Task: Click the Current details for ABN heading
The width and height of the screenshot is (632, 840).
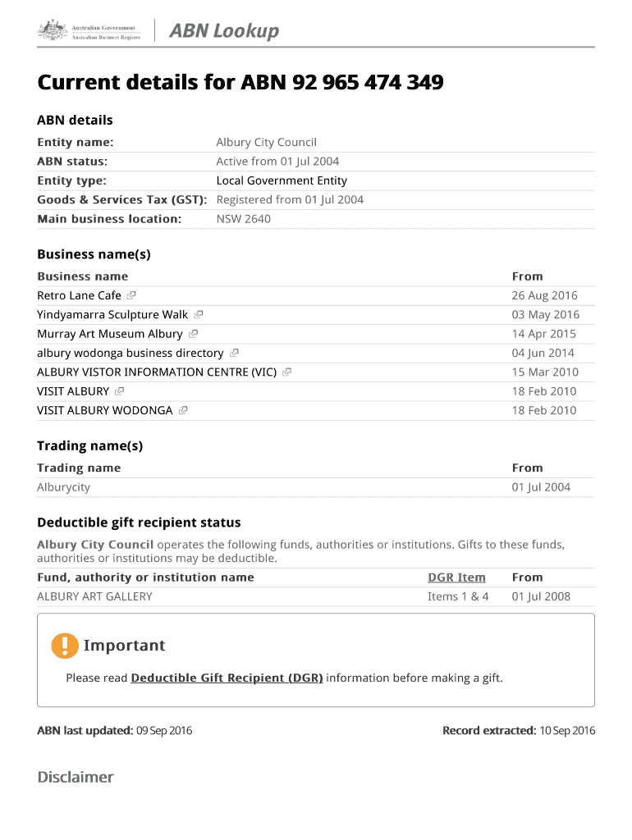Action: pos(240,83)
